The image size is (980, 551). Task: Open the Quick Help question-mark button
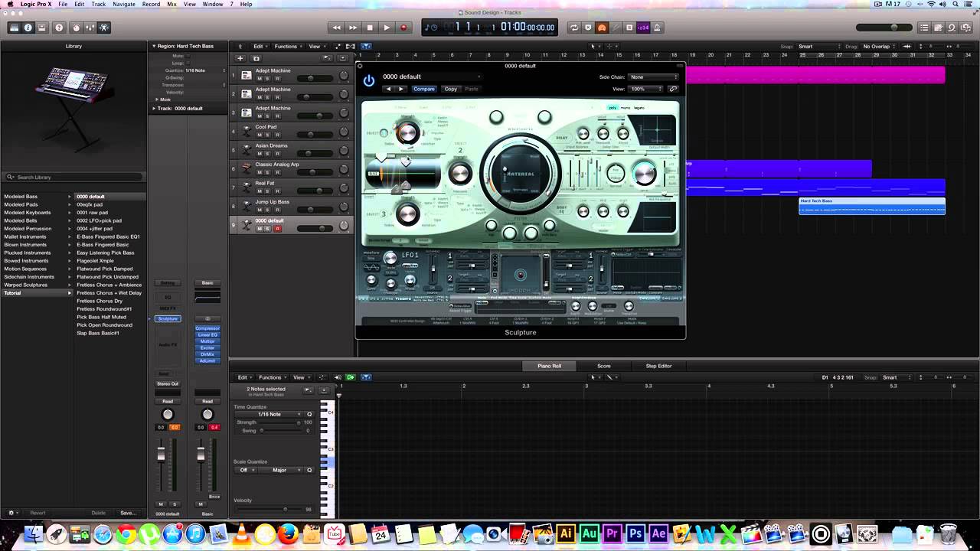pos(59,28)
